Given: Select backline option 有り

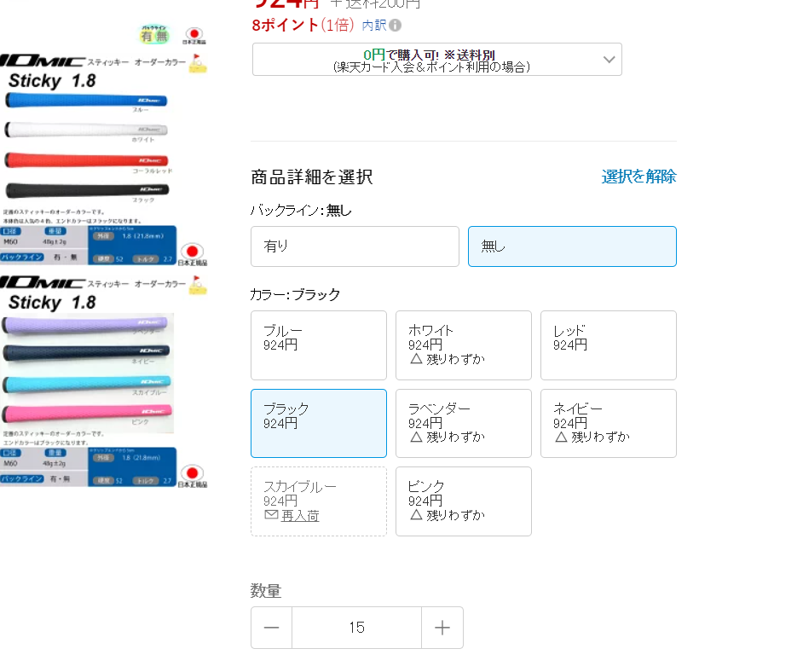Looking at the screenshot, I should pyautogui.click(x=355, y=246).
